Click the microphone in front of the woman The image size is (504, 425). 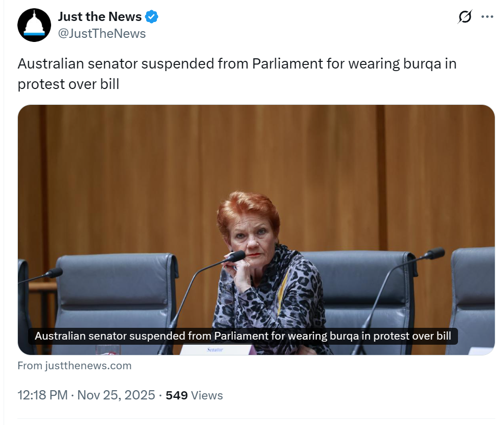coord(237,257)
